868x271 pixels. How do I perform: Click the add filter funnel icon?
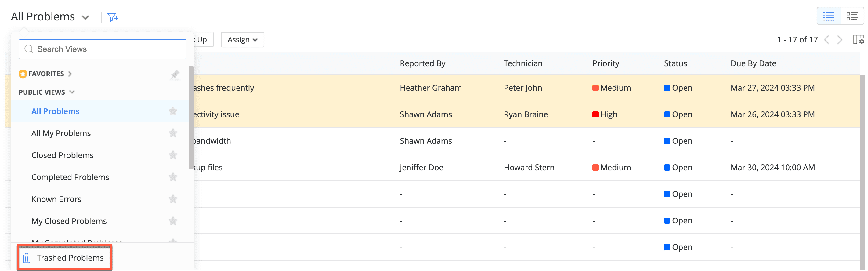[x=113, y=17]
